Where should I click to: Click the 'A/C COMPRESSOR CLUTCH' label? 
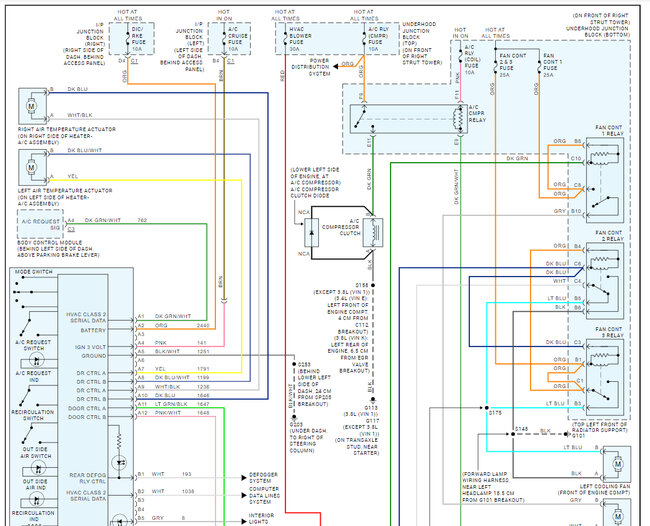[x=341, y=227]
